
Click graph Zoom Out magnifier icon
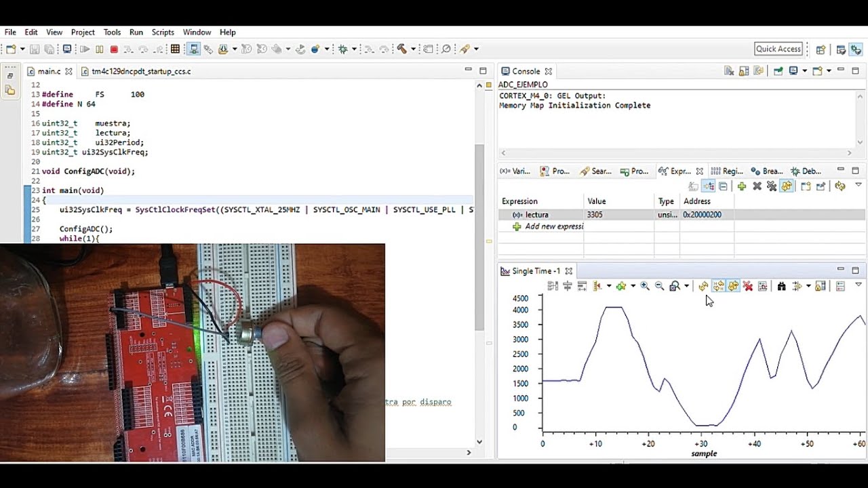coord(659,286)
